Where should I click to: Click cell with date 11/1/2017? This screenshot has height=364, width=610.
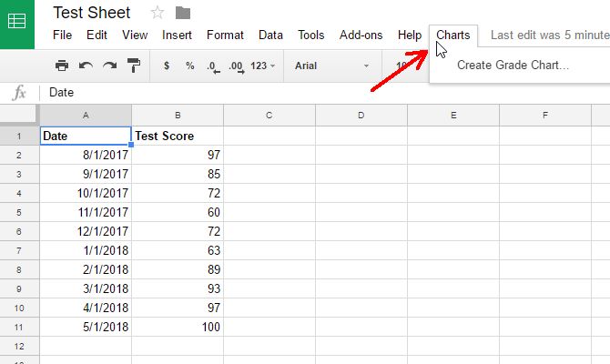click(86, 212)
